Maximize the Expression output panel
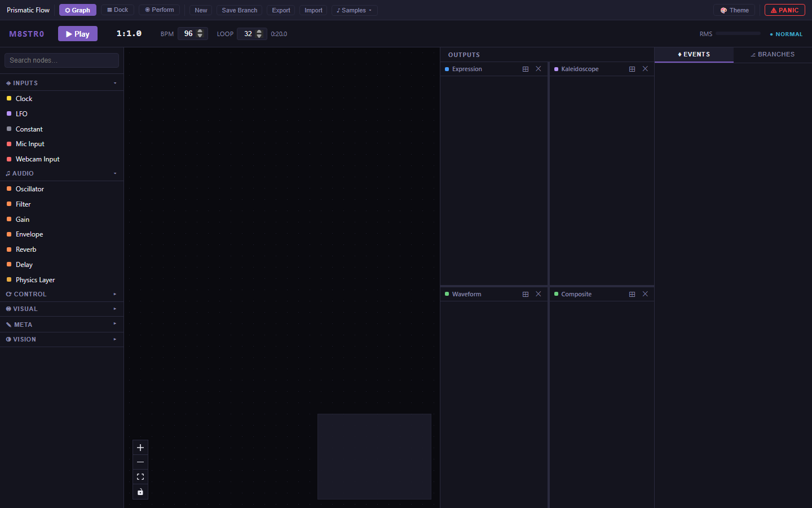Viewport: 812px width, 508px height. coord(526,69)
